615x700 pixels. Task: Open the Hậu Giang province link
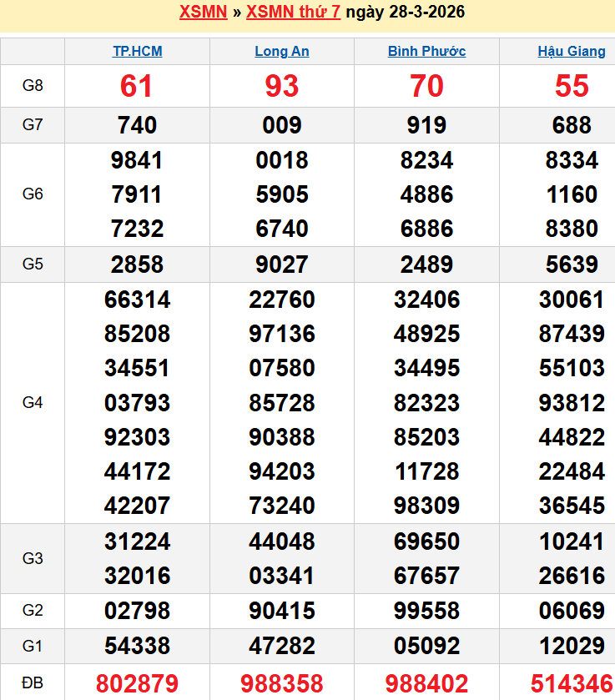point(572,51)
